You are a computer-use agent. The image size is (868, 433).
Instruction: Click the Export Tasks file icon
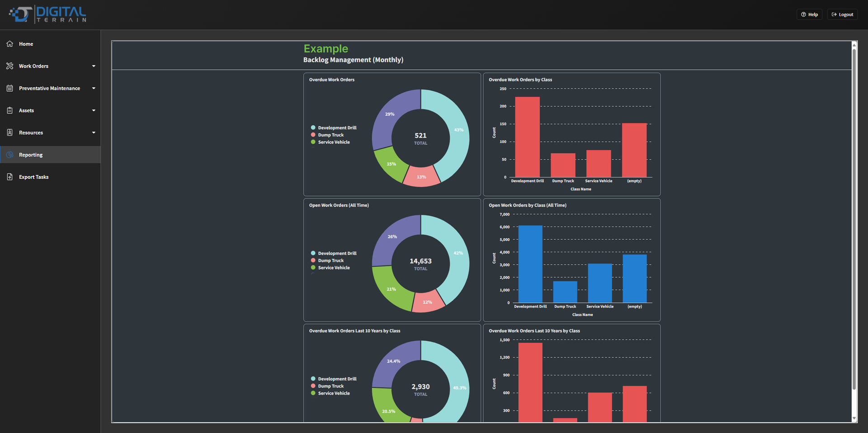pyautogui.click(x=10, y=177)
